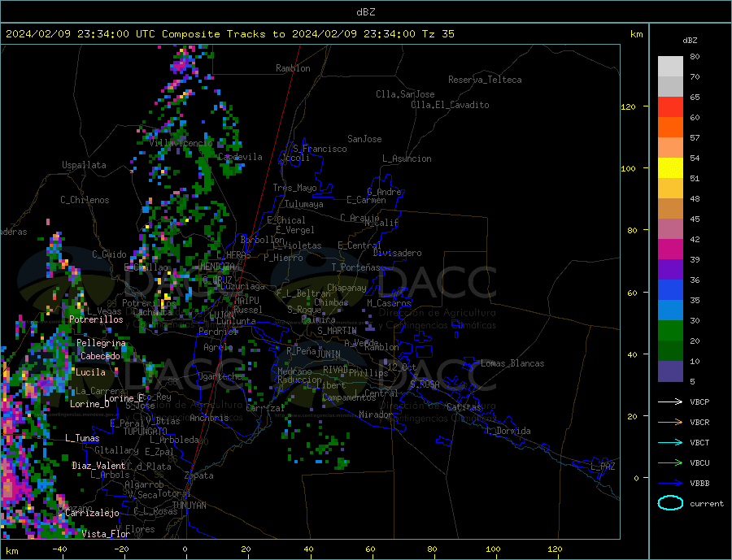Click the y-axis tick label 40

632,354
